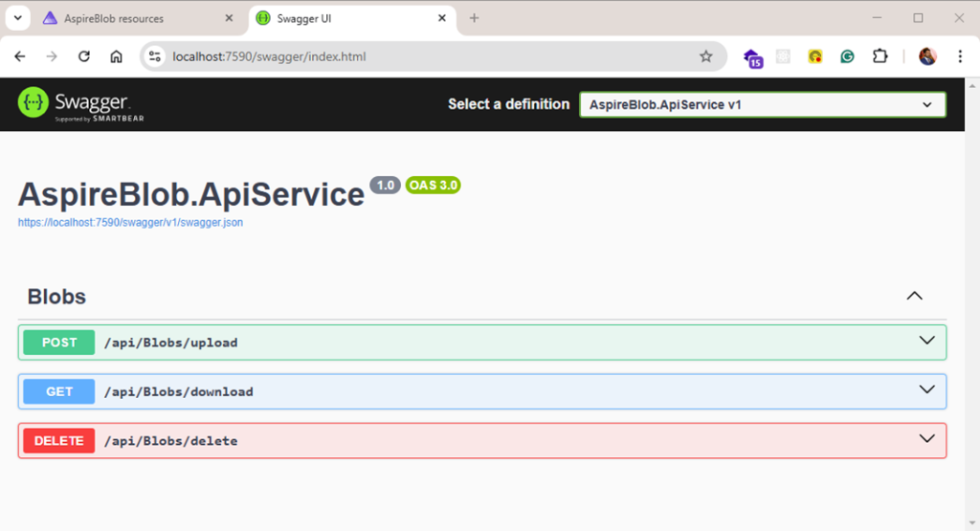
Task: Click the page scrollbar up arrow
Action: 972,85
